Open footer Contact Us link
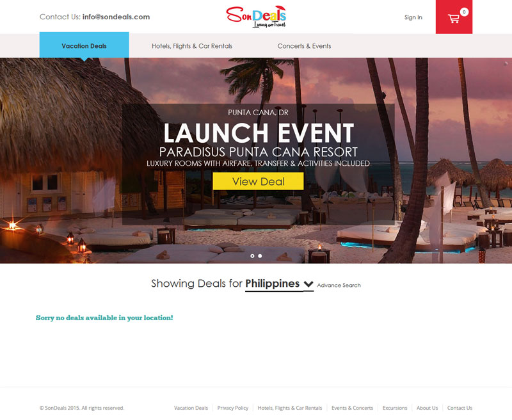This screenshot has height=420, width=512. [460, 408]
